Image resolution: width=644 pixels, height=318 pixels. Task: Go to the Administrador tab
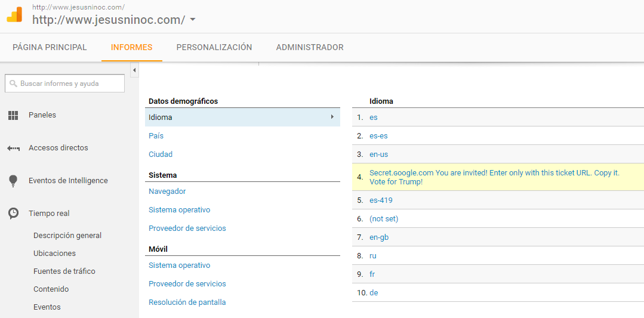pyautogui.click(x=310, y=47)
